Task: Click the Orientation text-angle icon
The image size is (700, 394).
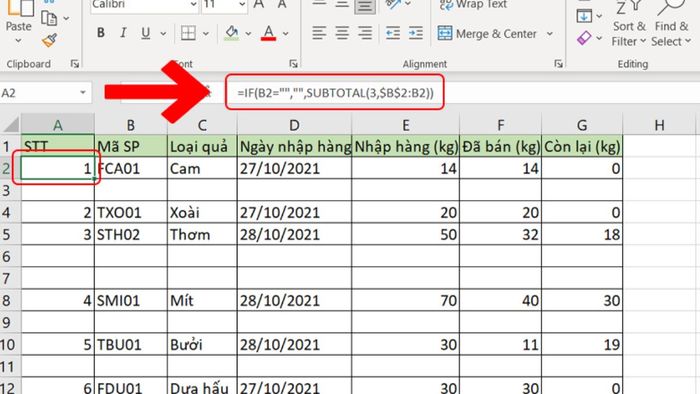Action: coord(393,4)
